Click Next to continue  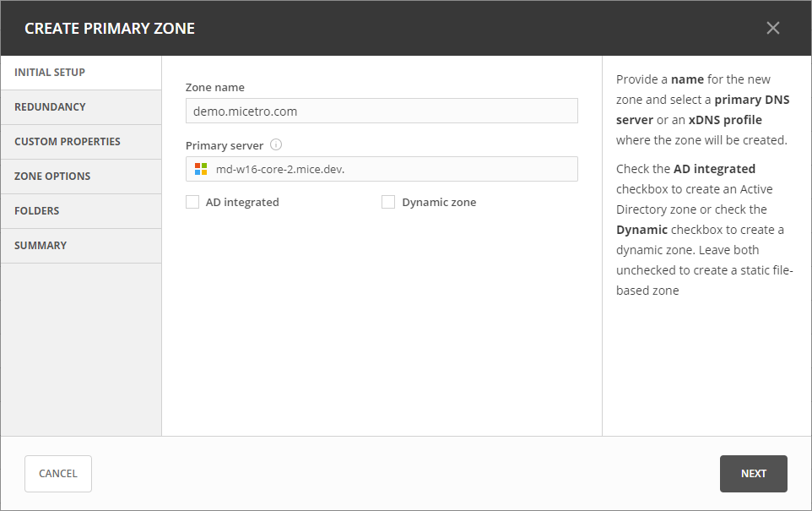coord(753,474)
